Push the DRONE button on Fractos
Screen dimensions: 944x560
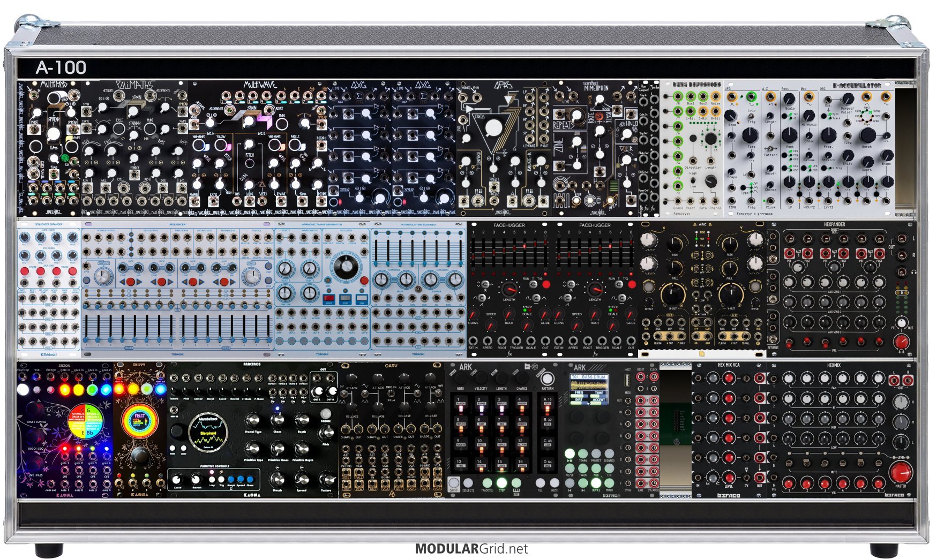tap(326, 413)
